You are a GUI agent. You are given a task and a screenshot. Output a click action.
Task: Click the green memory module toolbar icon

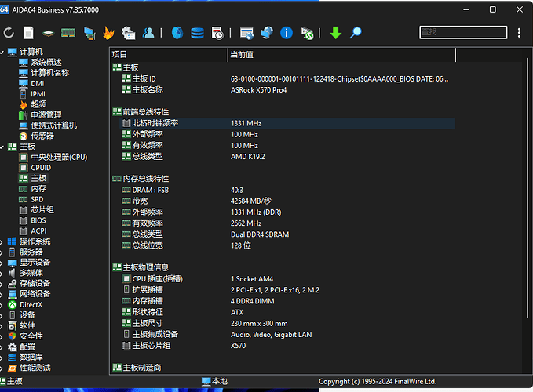coord(68,33)
